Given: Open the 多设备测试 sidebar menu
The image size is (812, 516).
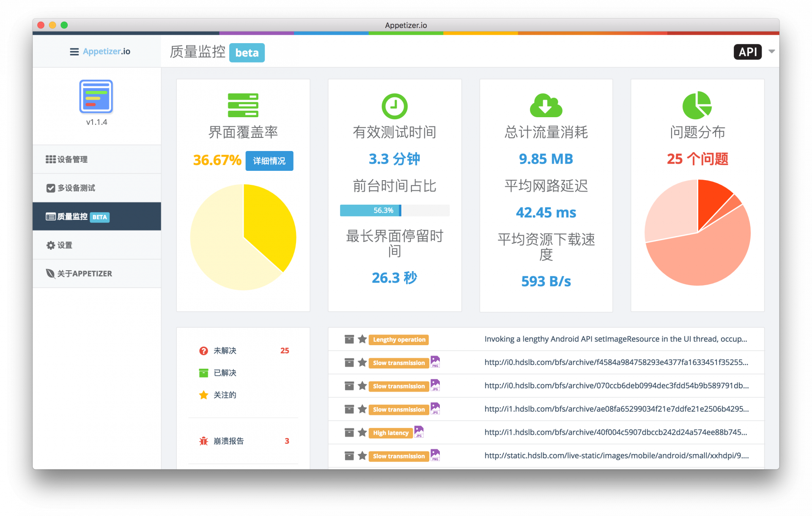Looking at the screenshot, I should 97,188.
